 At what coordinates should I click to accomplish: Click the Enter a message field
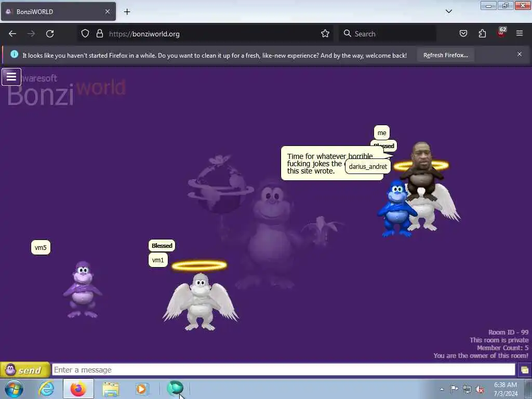tap(283, 369)
